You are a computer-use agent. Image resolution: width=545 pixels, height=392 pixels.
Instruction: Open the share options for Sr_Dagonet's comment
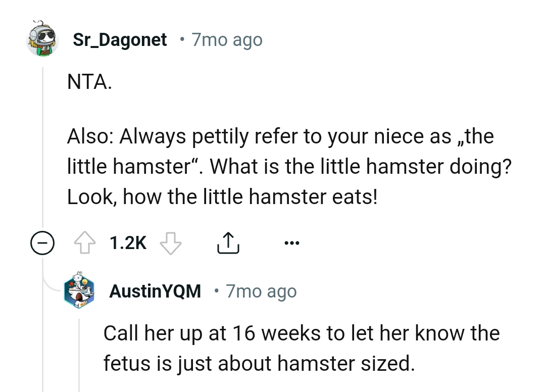(228, 242)
